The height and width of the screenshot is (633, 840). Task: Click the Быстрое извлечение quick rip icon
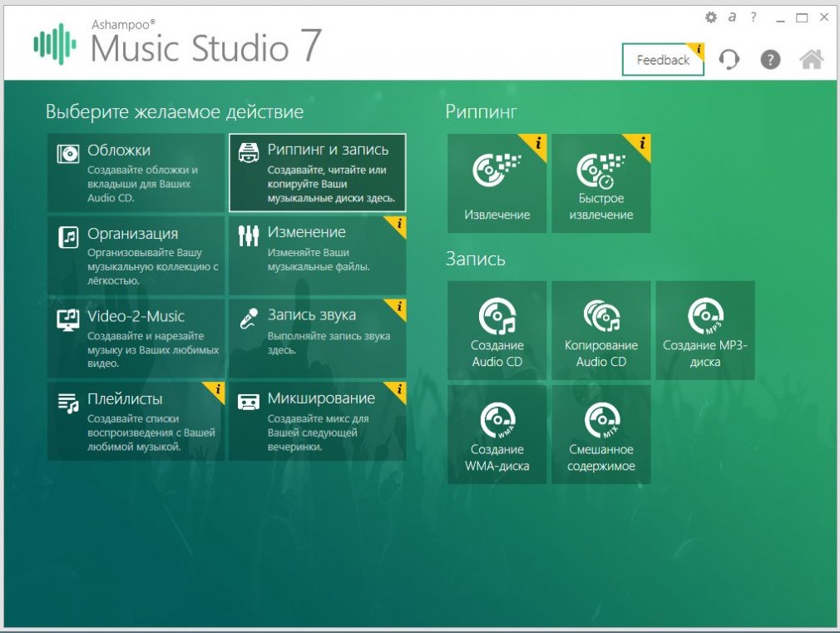[601, 183]
